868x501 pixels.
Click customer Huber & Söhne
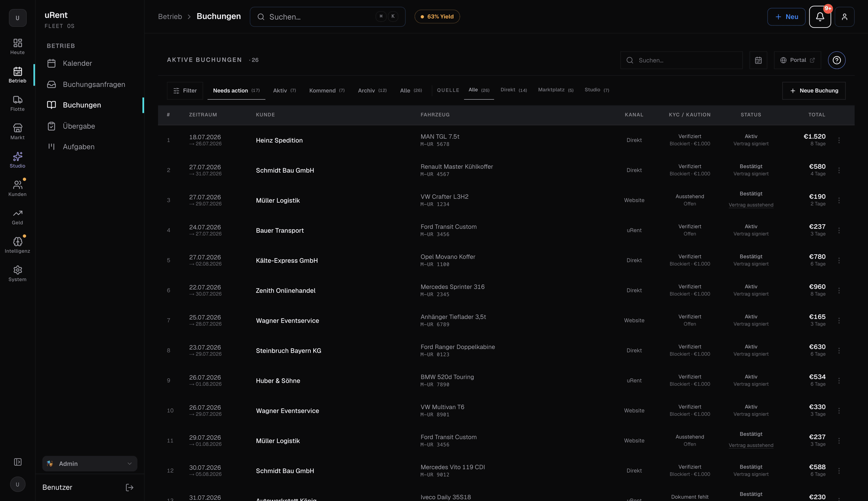tap(278, 381)
